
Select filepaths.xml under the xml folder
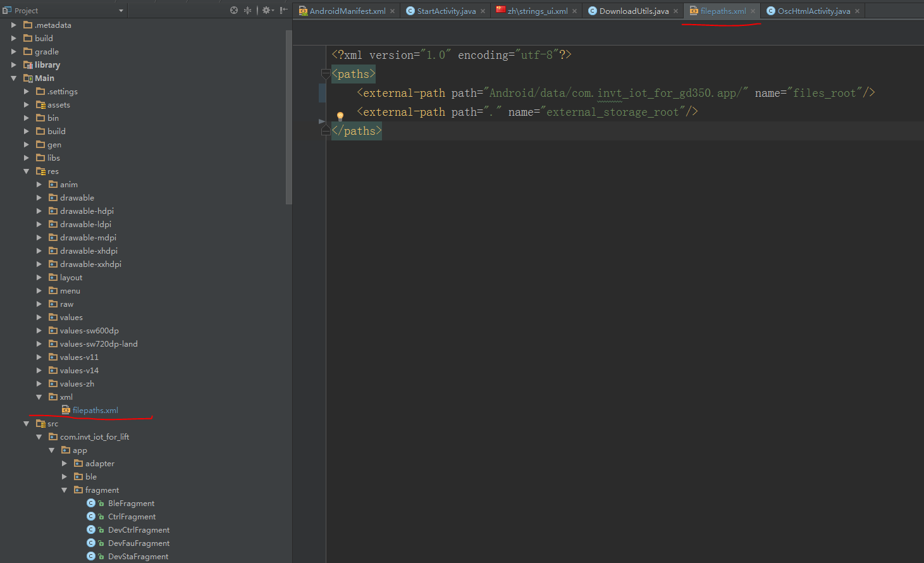click(96, 410)
